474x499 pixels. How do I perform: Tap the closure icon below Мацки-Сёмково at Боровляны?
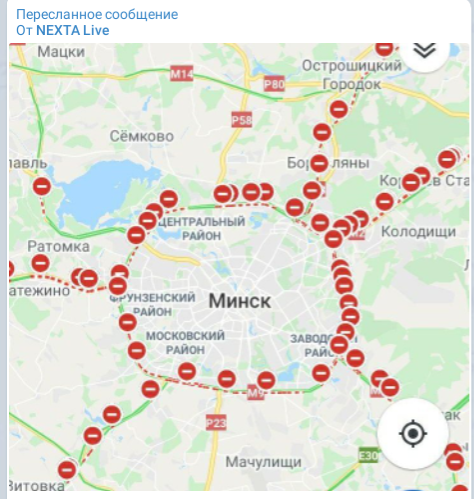pyautogui.click(x=319, y=163)
